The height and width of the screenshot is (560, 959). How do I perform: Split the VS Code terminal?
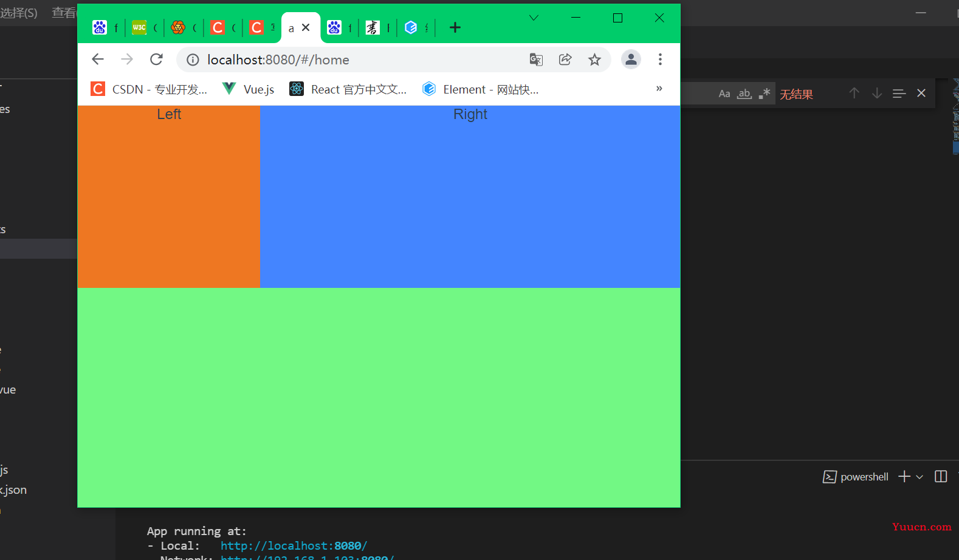(941, 477)
